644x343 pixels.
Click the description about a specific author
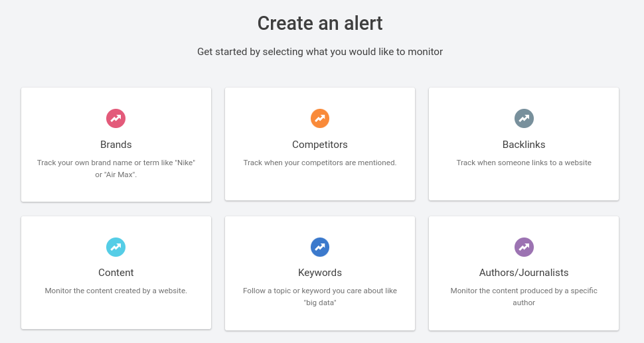tap(524, 297)
